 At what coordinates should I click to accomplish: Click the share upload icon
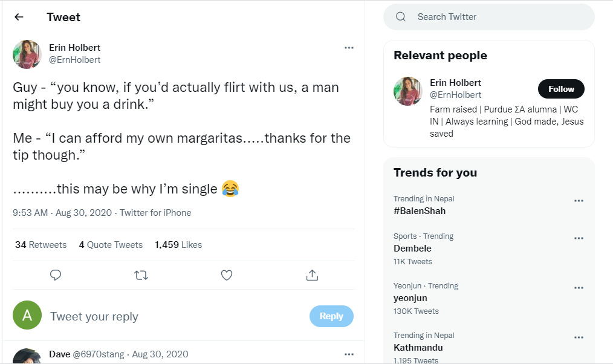(312, 275)
